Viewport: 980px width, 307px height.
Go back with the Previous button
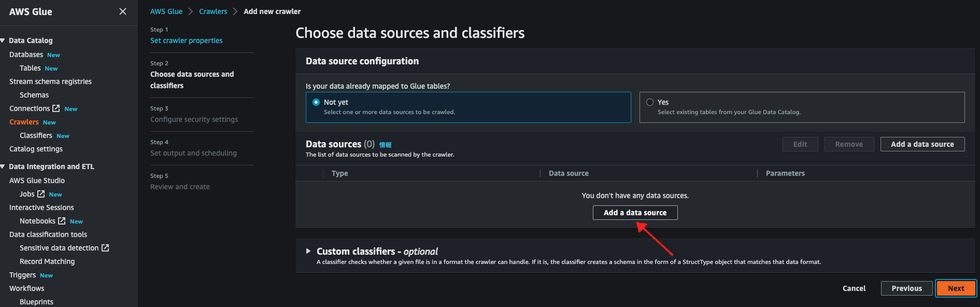(x=906, y=288)
